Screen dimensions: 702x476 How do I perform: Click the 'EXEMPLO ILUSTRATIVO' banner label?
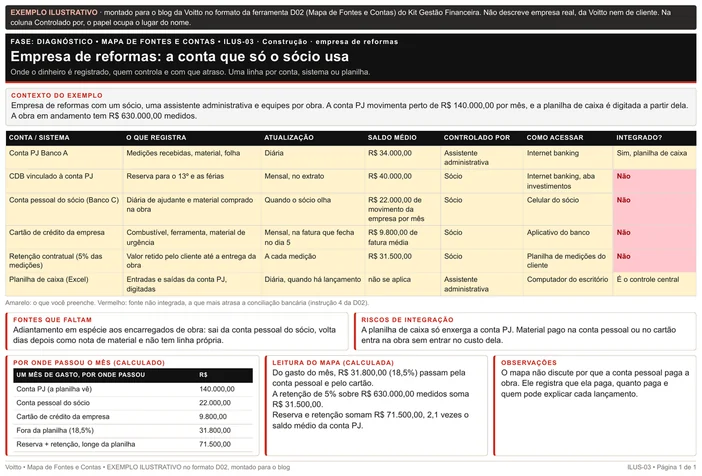[54, 13]
